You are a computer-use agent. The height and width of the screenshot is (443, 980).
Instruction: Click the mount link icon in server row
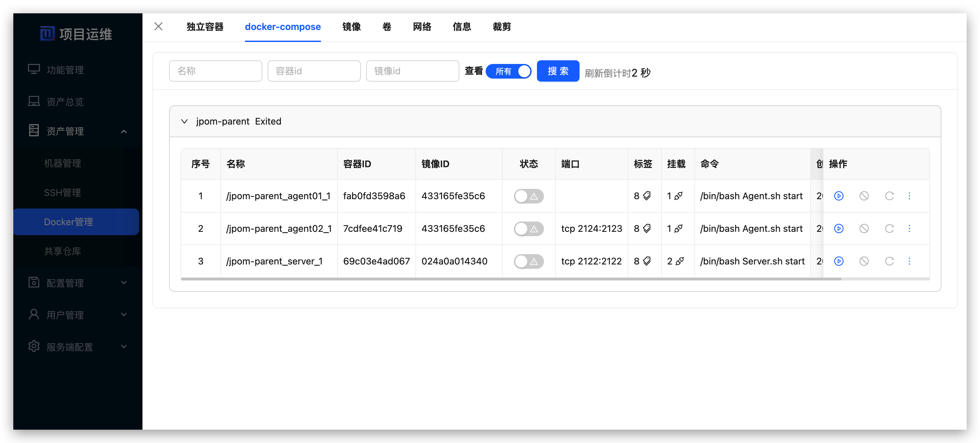click(x=679, y=261)
